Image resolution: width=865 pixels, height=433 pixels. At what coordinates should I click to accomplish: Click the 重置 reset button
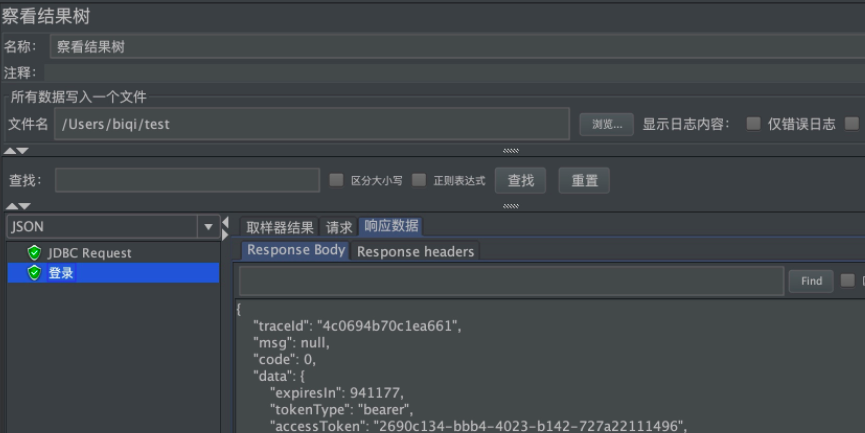(x=584, y=180)
